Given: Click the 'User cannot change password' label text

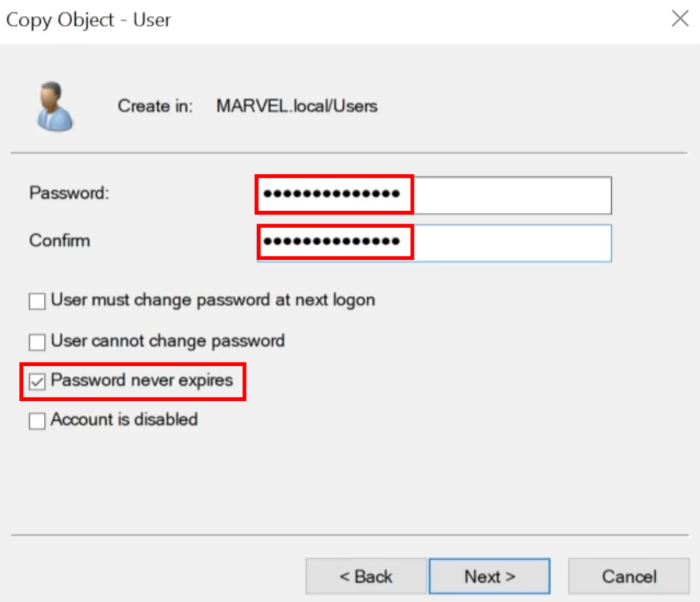Looking at the screenshot, I should [x=168, y=341].
